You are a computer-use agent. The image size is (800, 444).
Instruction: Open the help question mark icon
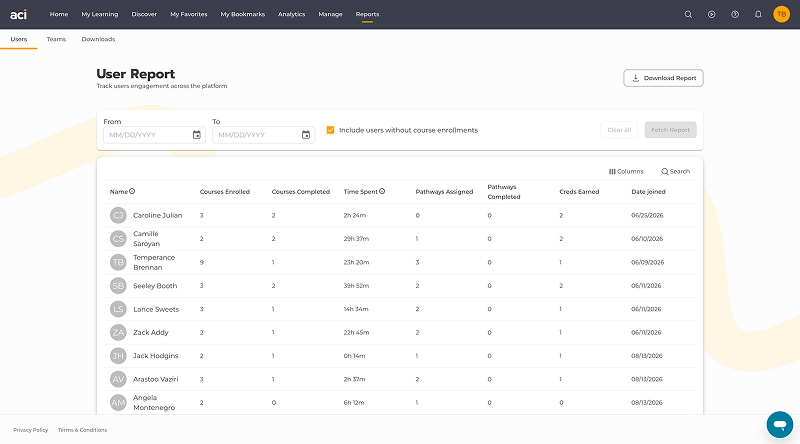coord(735,14)
